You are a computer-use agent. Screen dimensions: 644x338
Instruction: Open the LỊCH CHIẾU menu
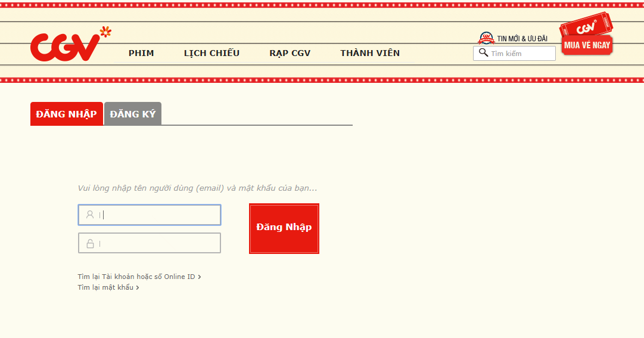[211, 53]
